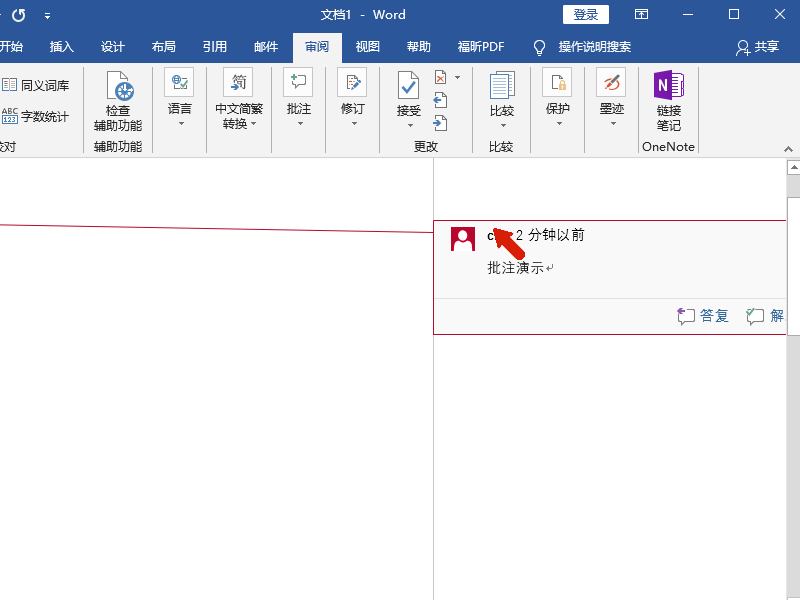Open the 福昕PDF tab

(x=481, y=47)
